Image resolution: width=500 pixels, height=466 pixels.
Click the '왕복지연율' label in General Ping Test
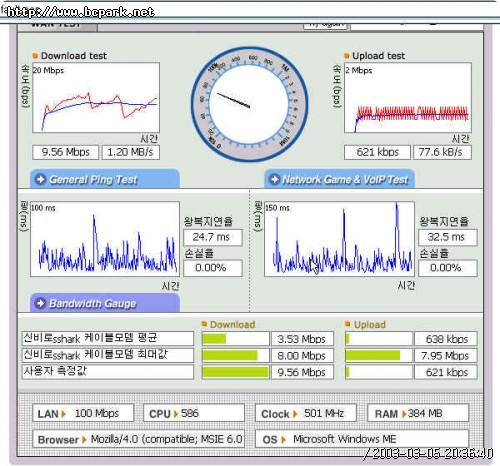coord(208,221)
